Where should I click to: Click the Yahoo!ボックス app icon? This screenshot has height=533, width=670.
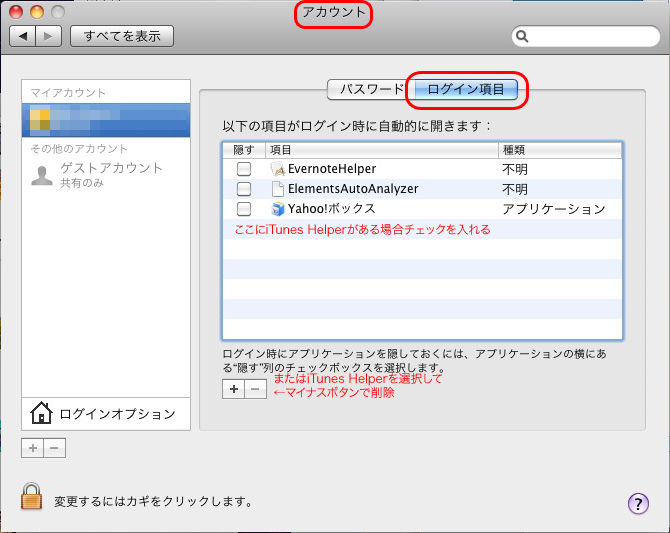(x=278, y=209)
